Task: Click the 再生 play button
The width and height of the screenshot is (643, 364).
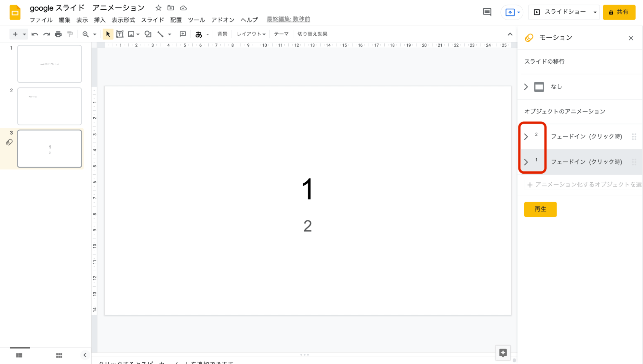Action: 540,209
